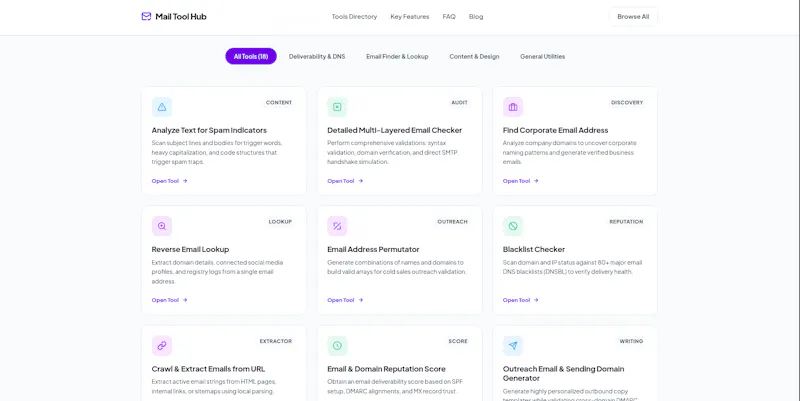Click the arrow beside Open Tool on Analyze Text card
The width and height of the screenshot is (800, 401).
click(x=185, y=181)
